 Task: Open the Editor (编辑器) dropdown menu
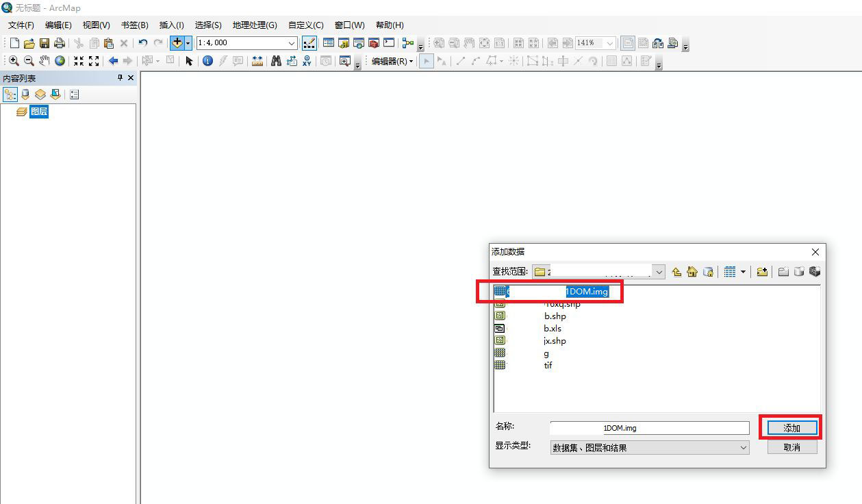tap(392, 61)
